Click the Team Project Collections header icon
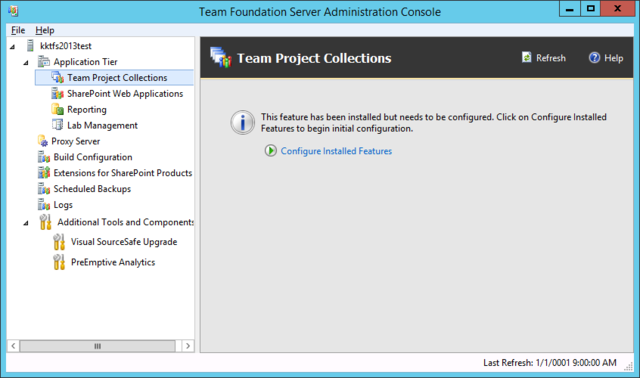The width and height of the screenshot is (640, 378). (x=220, y=57)
